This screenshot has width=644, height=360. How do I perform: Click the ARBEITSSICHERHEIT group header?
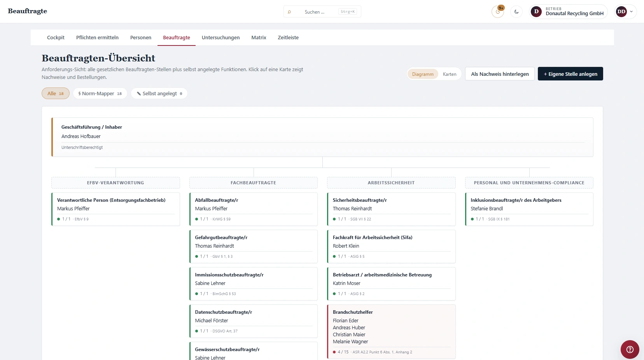click(x=391, y=183)
